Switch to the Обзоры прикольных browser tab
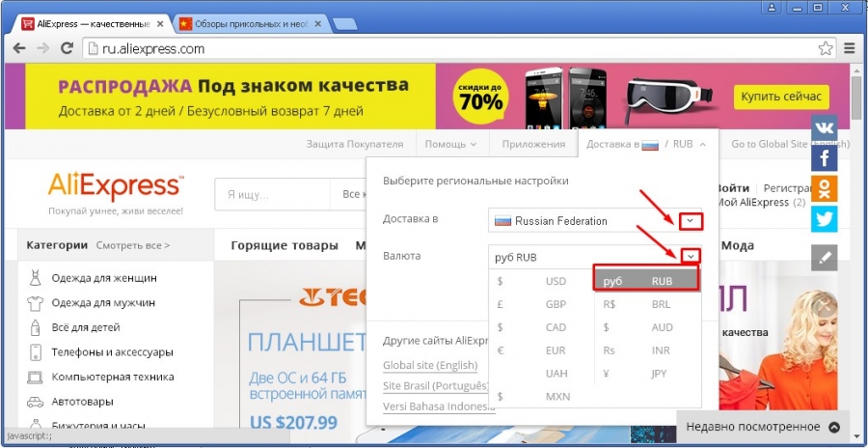Image resolution: width=868 pixels, height=448 pixels. (250, 24)
